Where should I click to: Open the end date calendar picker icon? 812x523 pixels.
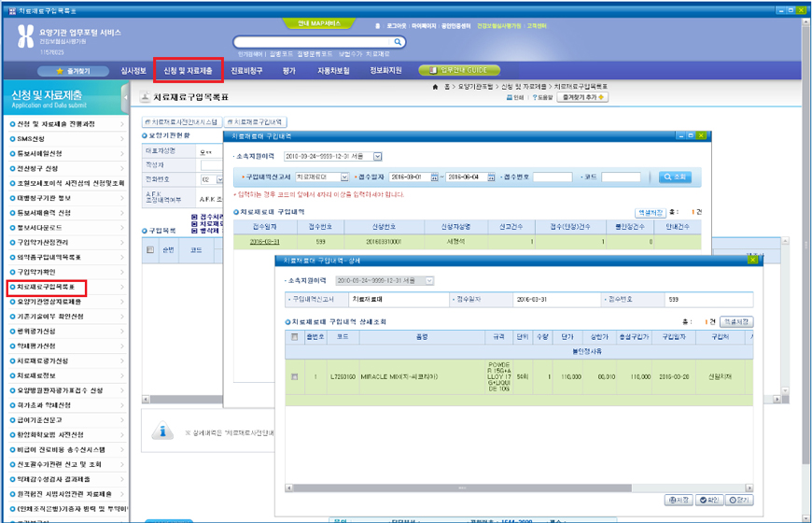(x=491, y=177)
